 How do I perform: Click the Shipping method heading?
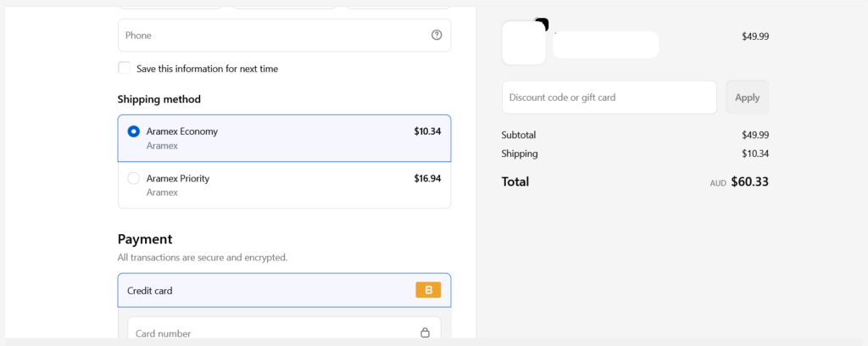pos(159,99)
